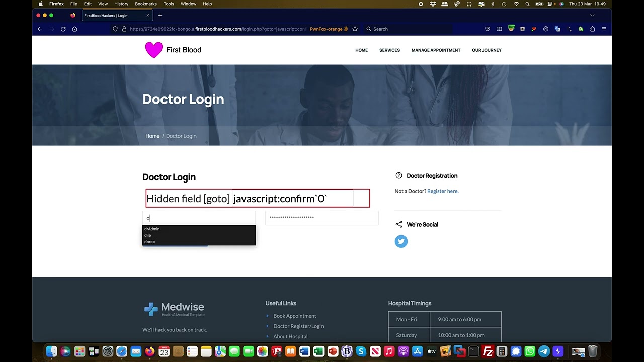This screenshot has height=362, width=644.
Task: Open Finder from the Dock
Action: tap(51, 351)
